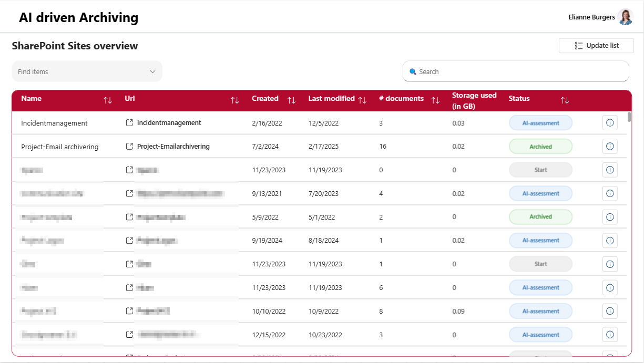This screenshot has width=644, height=363.
Task: Sort table by Name column arrows
Action: (108, 100)
